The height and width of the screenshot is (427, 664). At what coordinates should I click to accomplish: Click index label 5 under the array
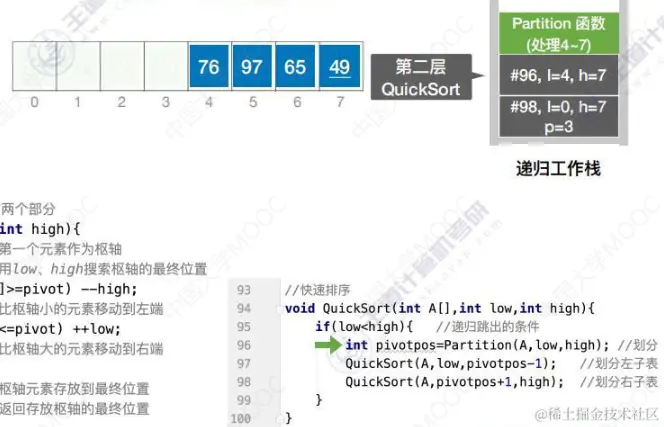click(x=253, y=102)
